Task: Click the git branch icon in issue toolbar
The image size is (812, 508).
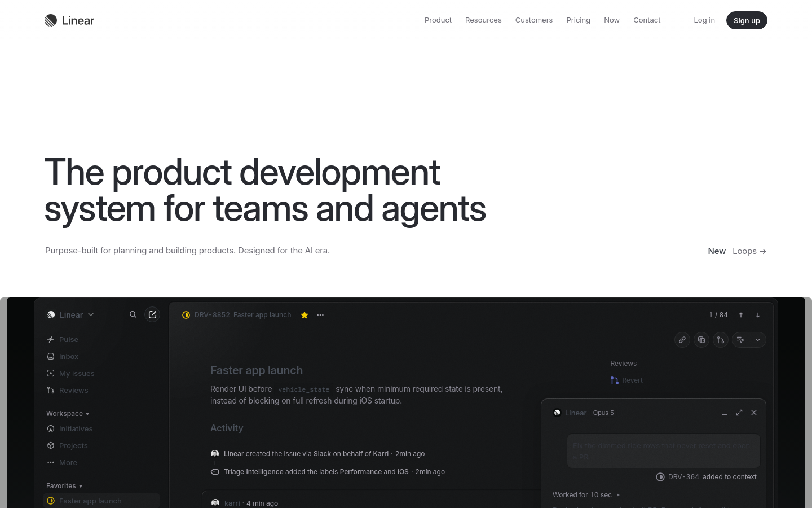Action: pos(721,340)
